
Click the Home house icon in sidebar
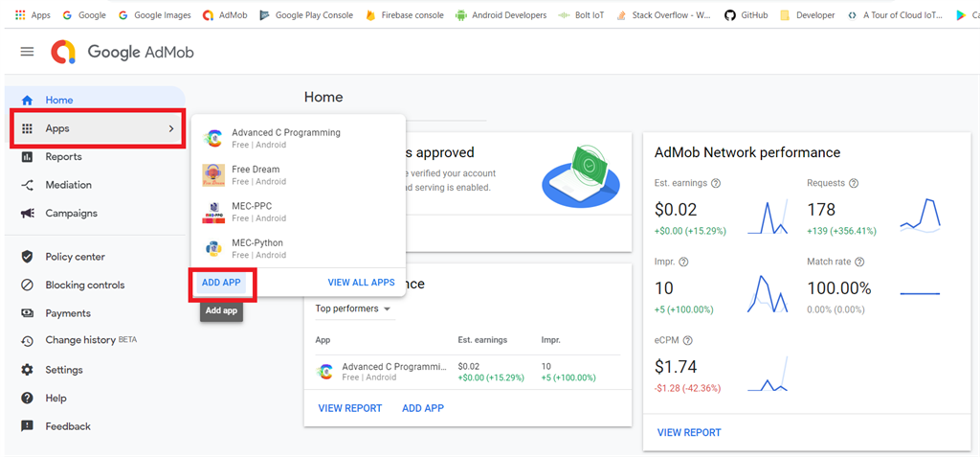point(27,101)
